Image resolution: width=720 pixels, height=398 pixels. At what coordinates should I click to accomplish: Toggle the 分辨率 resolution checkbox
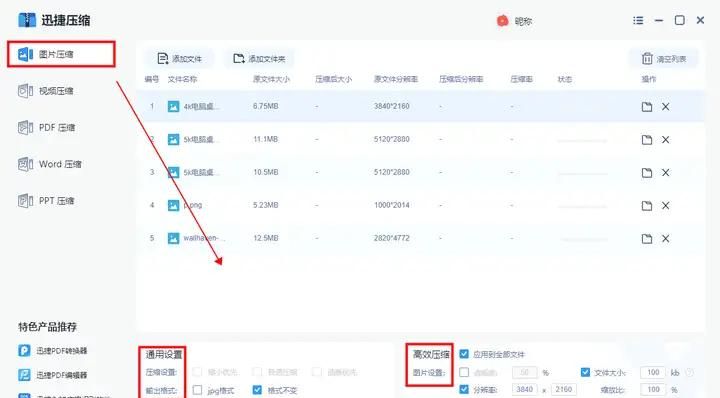click(x=464, y=390)
